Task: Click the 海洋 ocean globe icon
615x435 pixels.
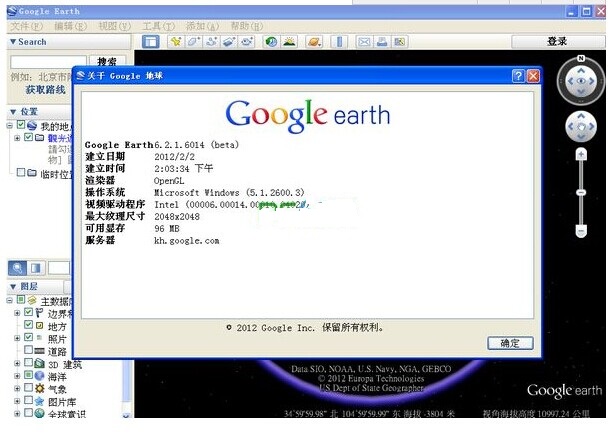Action: 39,376
